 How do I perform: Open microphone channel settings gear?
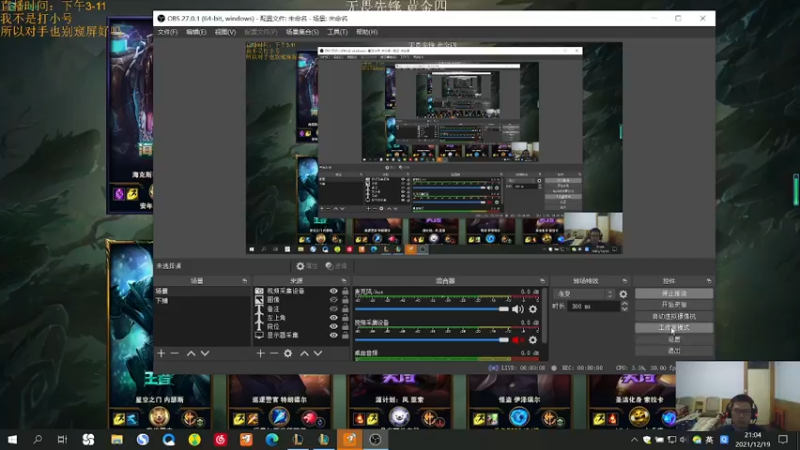click(533, 309)
